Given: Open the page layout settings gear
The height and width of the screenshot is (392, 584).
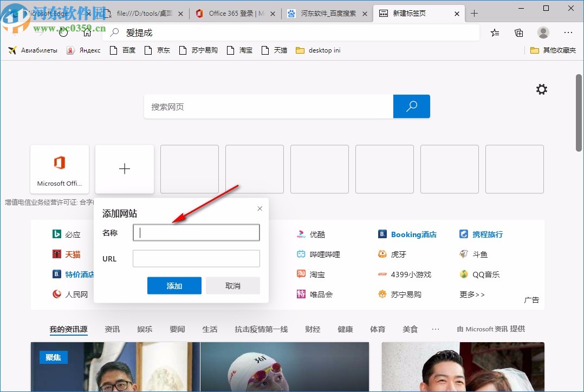Looking at the screenshot, I should pyautogui.click(x=541, y=89).
